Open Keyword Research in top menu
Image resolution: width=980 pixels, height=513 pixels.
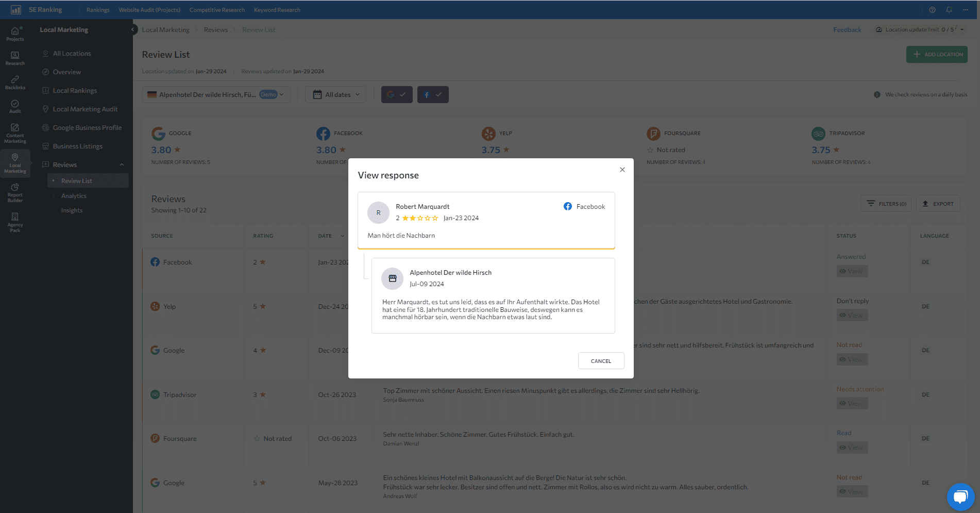(x=277, y=10)
